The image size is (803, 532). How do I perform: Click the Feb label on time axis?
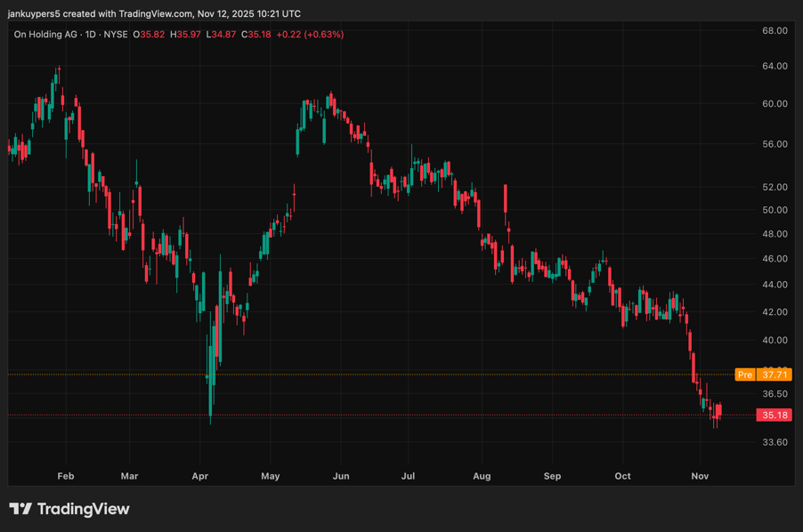click(x=66, y=476)
